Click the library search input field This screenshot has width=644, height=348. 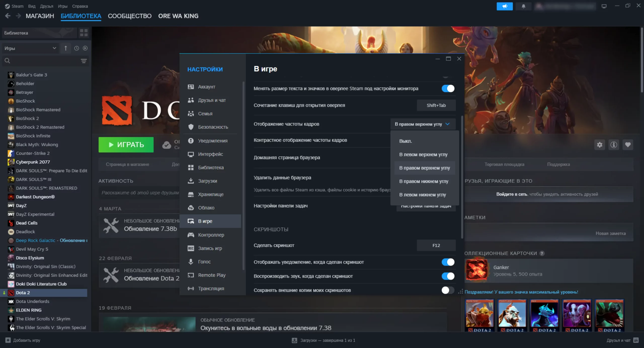pos(43,61)
